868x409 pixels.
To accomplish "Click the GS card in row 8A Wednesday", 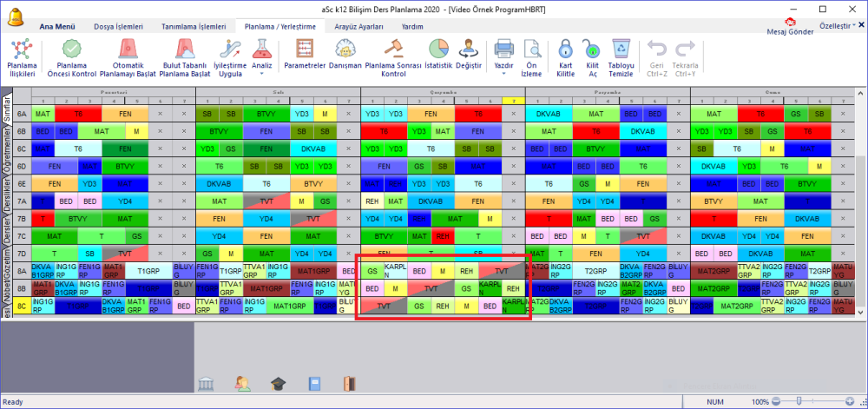I will pos(372,271).
